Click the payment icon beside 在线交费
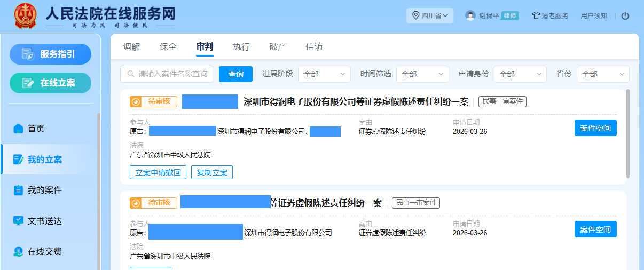Screen dimensions: 644x270 tap(18, 251)
